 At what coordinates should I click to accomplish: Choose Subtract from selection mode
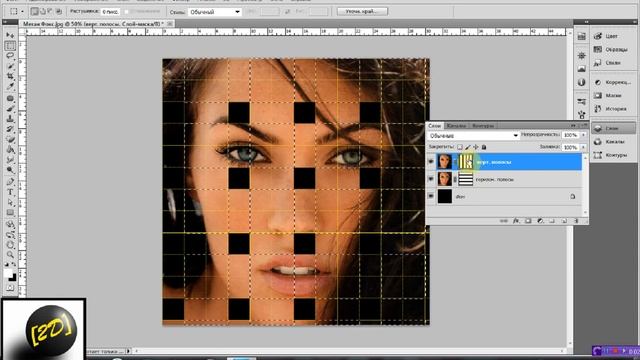[51, 11]
